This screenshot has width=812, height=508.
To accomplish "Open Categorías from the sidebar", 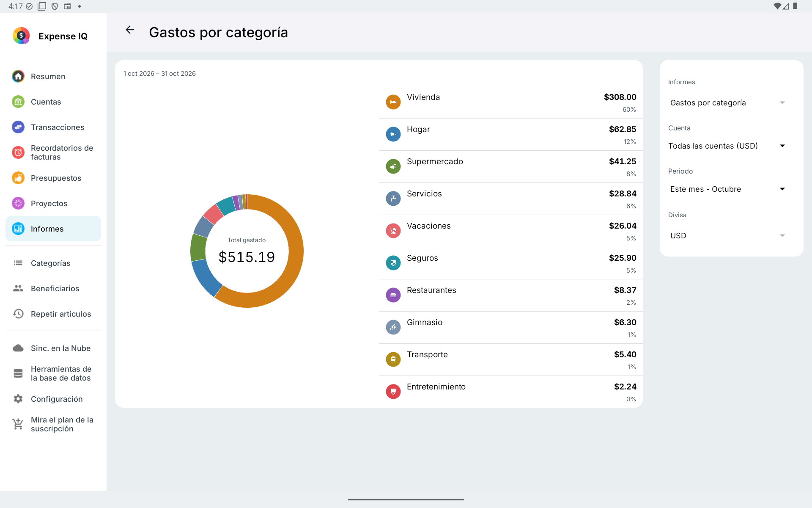I will pyautogui.click(x=53, y=263).
